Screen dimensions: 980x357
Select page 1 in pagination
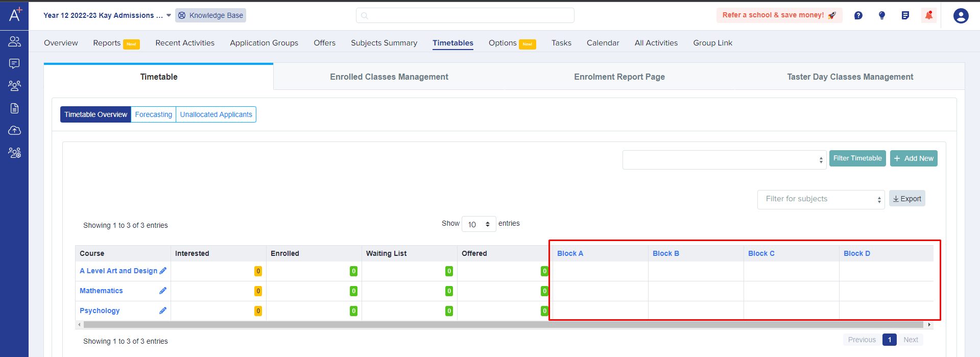click(890, 340)
